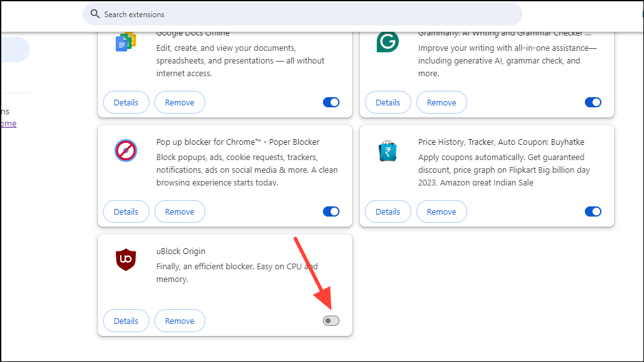The width and height of the screenshot is (644, 362).
Task: Remove the Buyhatke extension
Action: (441, 211)
